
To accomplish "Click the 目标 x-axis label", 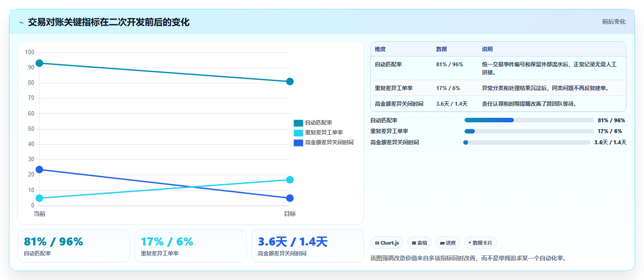I will point(290,214).
